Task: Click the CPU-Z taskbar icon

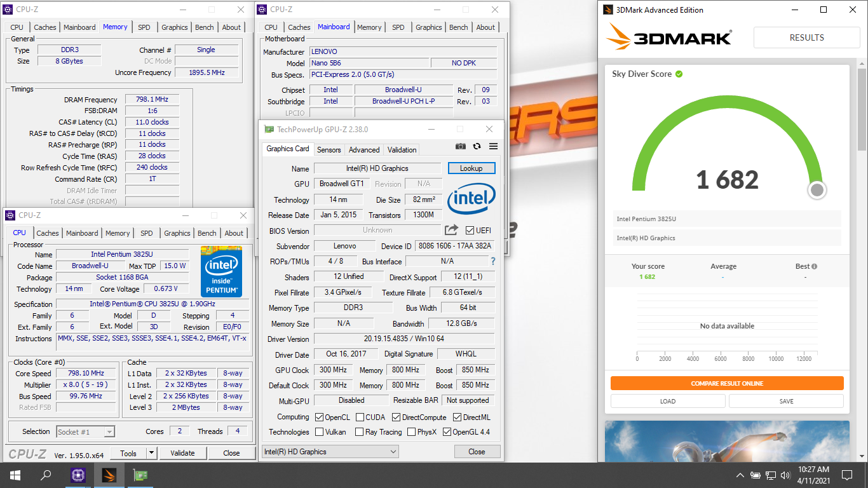Action: coord(78,475)
